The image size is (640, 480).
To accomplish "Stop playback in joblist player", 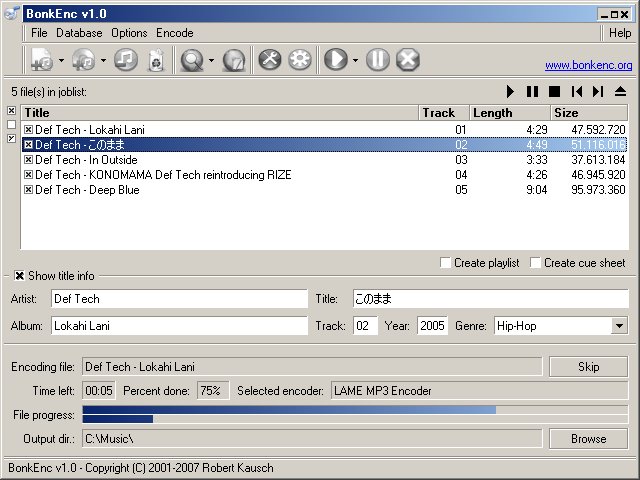I will 554,91.
